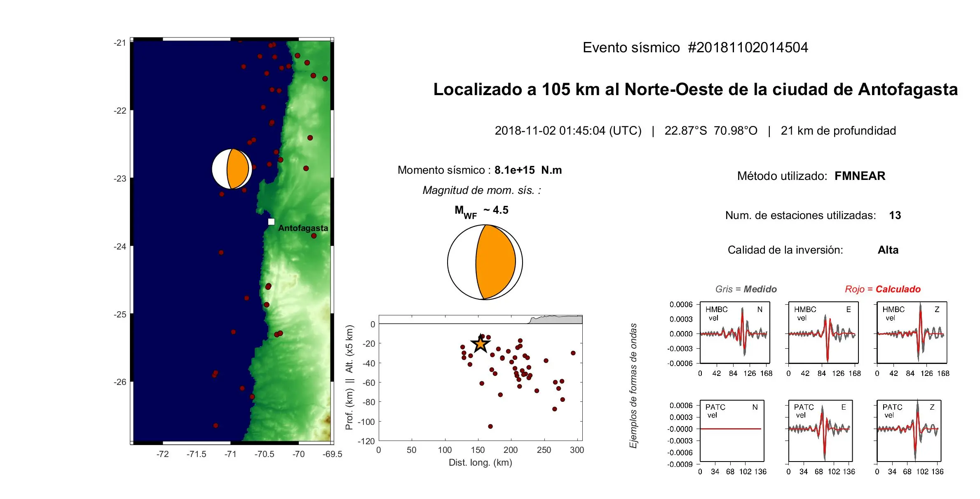This screenshot has width=980, height=499.
Task: Click the timestamp '2018-11-02 01:45:04 (UTC)'
Action: [x=568, y=131]
